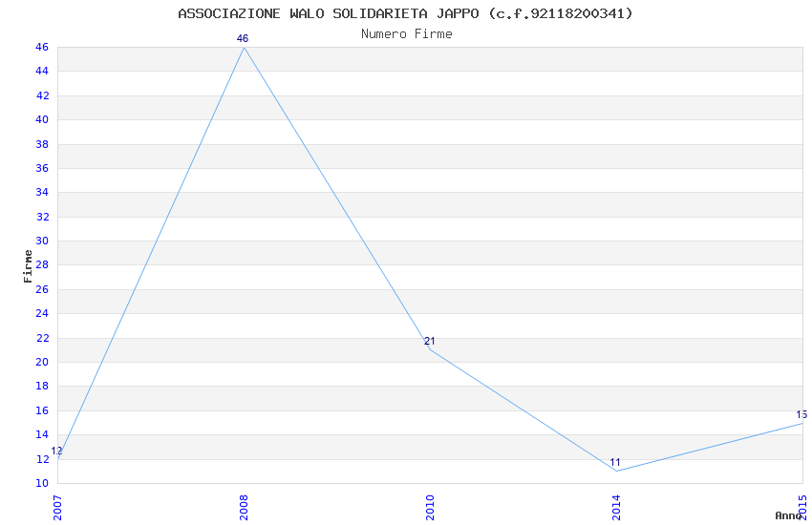Click the 'Firme' vertical axis label
This screenshot has width=812, height=525.
click(x=28, y=266)
